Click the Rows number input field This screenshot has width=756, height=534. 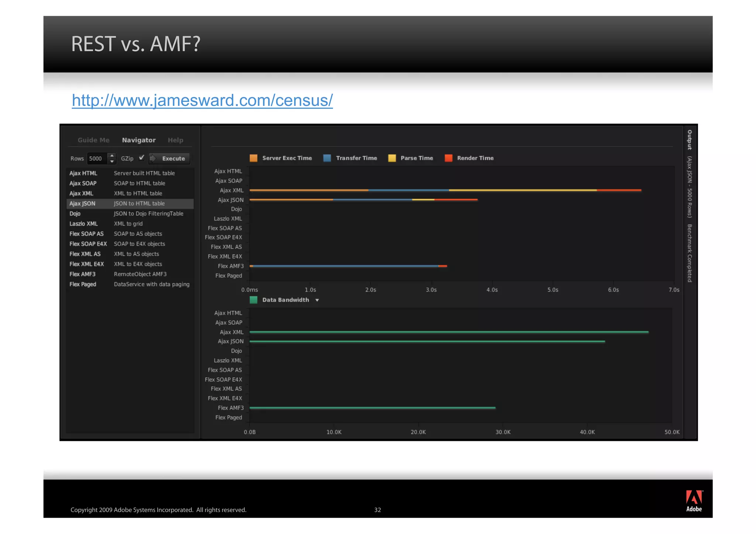(x=97, y=159)
